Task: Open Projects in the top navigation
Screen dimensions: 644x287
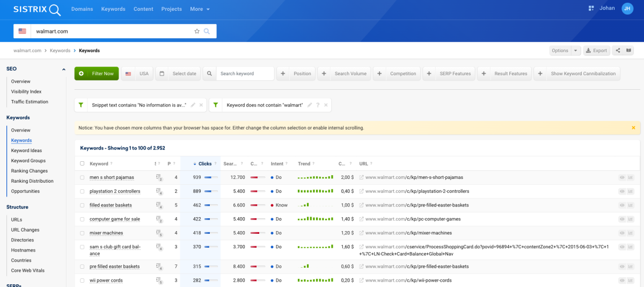Action: pos(172,9)
